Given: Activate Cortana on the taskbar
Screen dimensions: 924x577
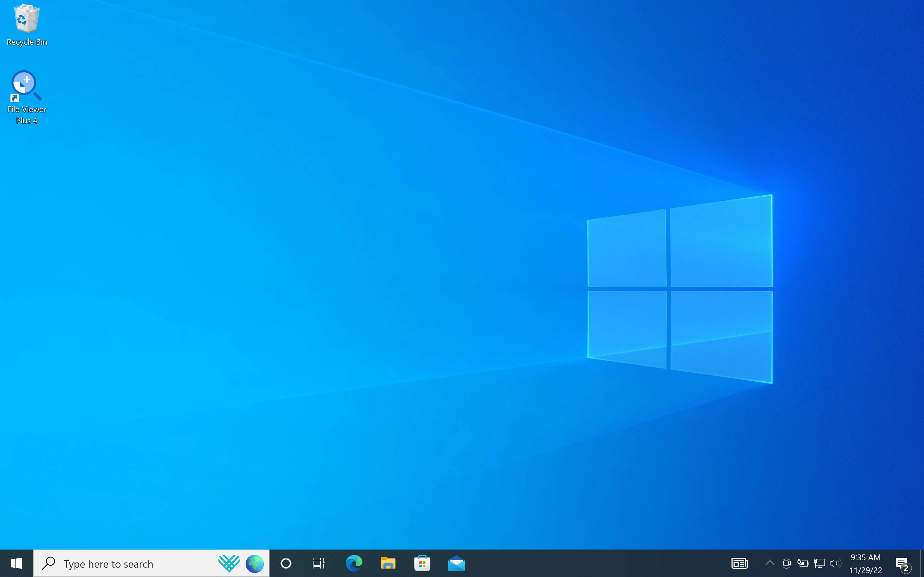Looking at the screenshot, I should click(286, 563).
